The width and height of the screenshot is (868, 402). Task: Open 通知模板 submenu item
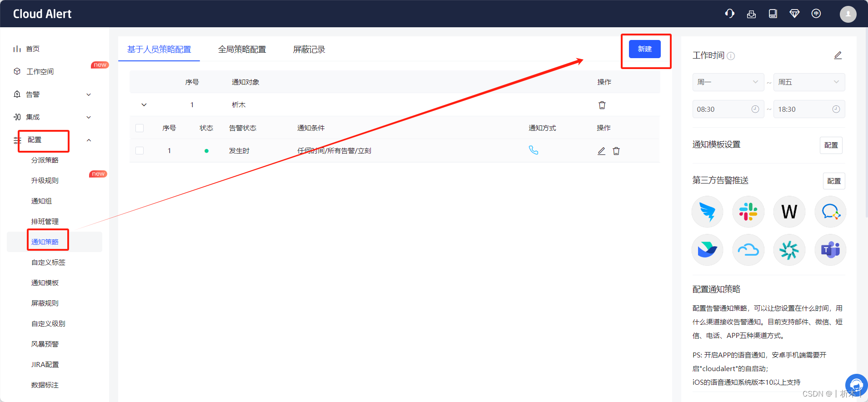(x=45, y=283)
